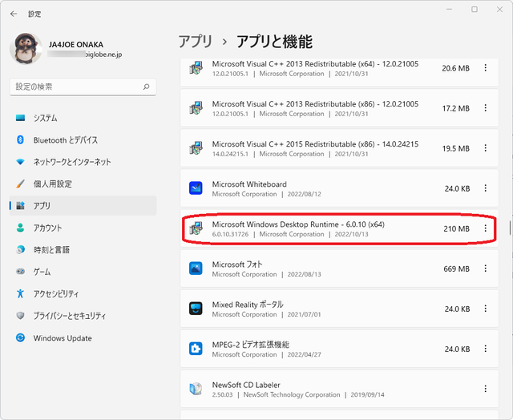
Task: Select Microsoft Windows Desktop Runtime entry text
Action: 298,224
